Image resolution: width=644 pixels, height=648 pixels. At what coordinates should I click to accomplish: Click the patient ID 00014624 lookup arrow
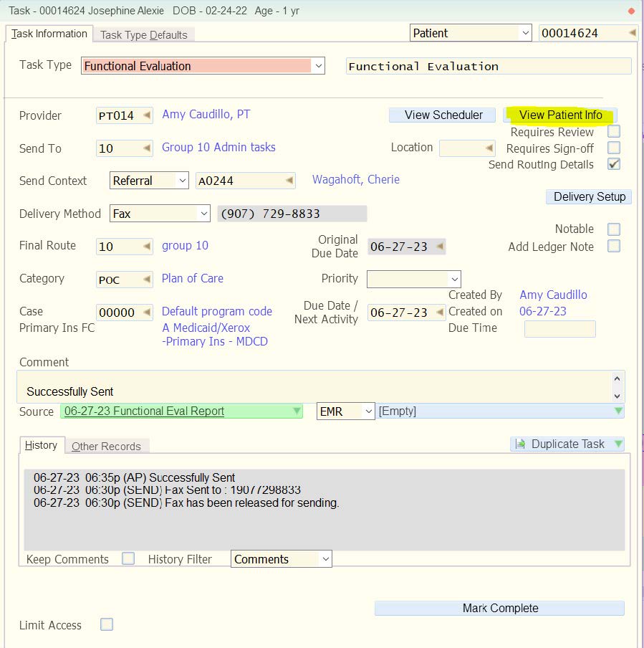[632, 33]
